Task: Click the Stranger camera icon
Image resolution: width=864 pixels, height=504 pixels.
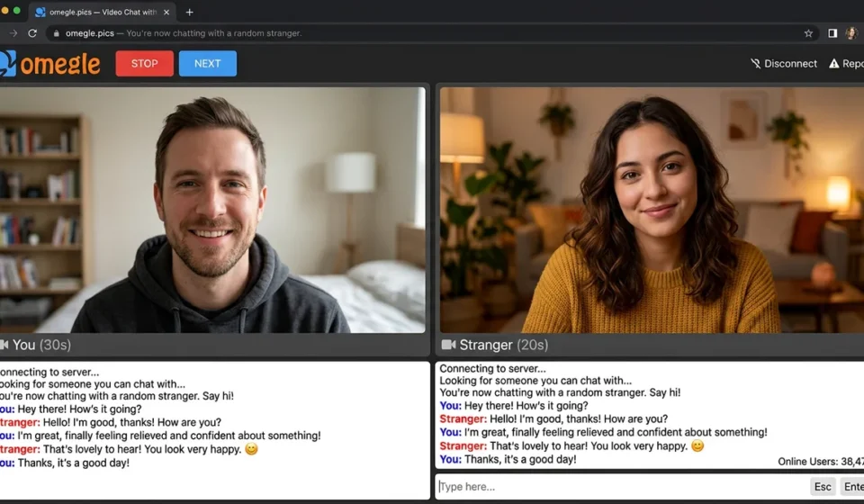Action: point(448,345)
